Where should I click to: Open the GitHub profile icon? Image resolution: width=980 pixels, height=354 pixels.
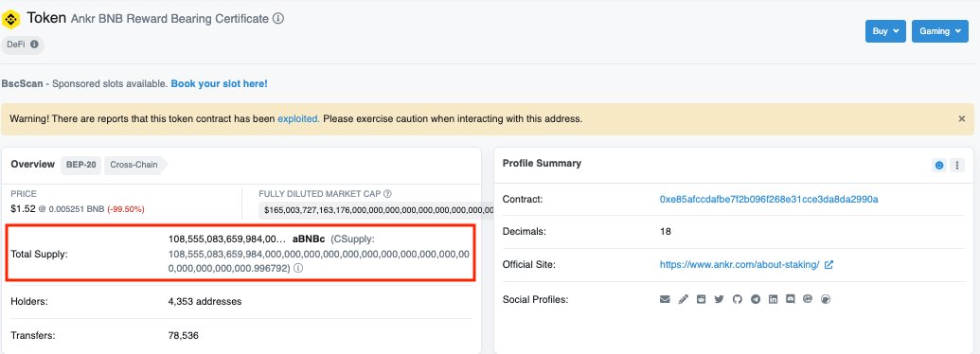pos(737,300)
